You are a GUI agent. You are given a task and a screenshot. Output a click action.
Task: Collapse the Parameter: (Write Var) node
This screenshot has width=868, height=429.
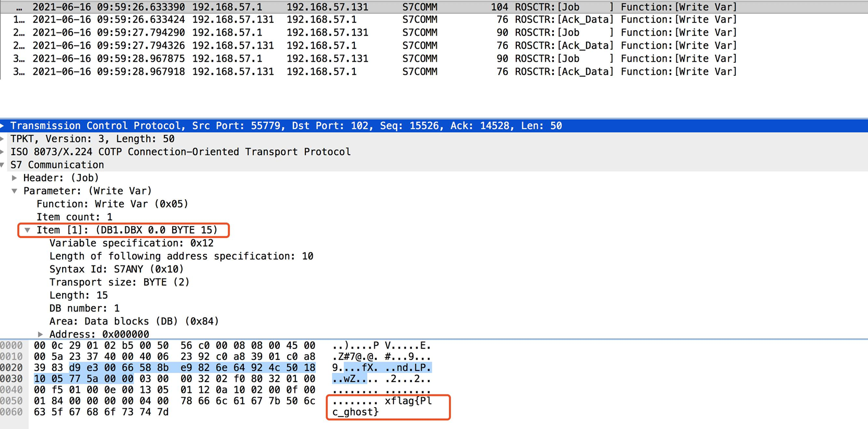coord(15,191)
